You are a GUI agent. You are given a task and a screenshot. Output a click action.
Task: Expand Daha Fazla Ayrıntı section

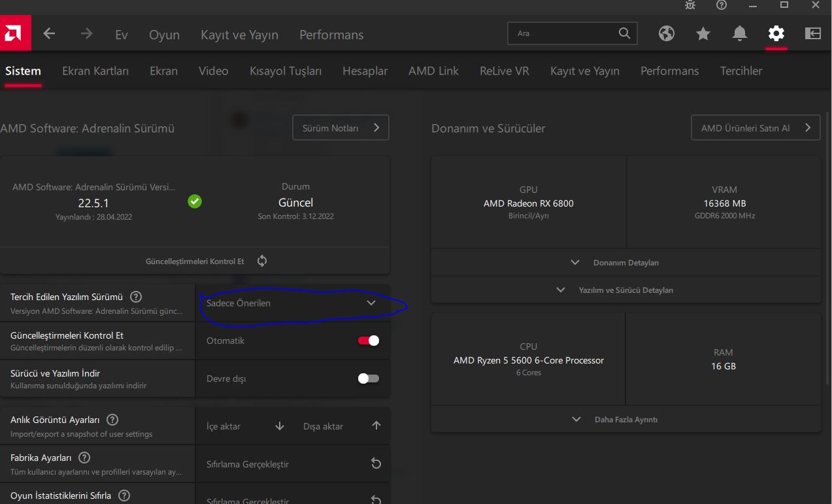[x=625, y=420]
